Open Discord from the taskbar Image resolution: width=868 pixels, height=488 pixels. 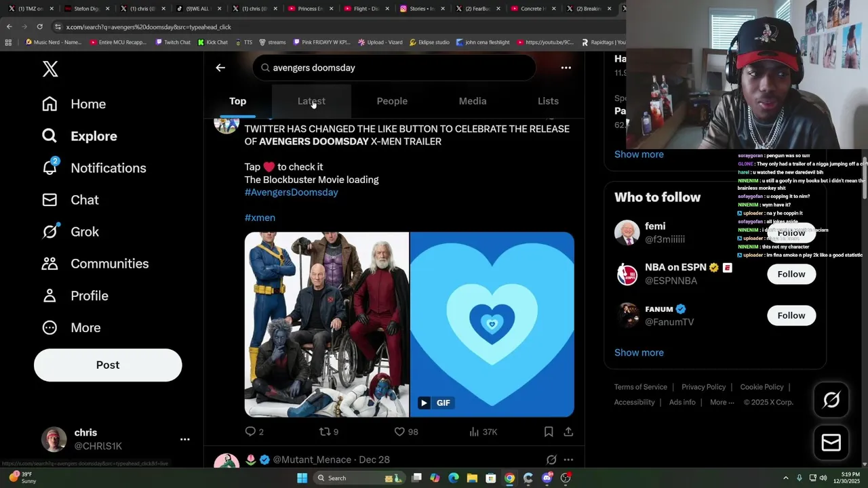(547, 478)
